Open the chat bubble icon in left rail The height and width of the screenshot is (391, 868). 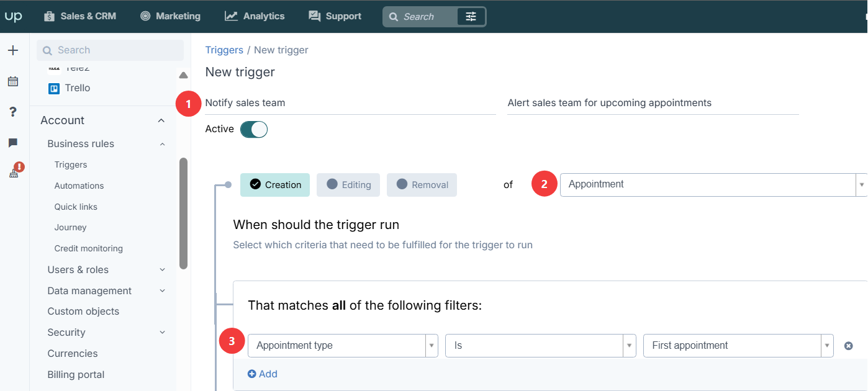pos(13,143)
